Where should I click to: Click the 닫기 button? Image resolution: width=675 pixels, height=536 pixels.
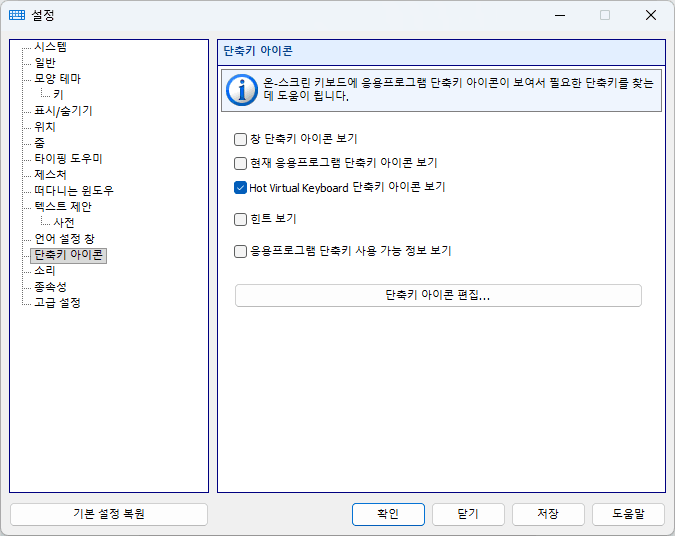click(x=468, y=514)
